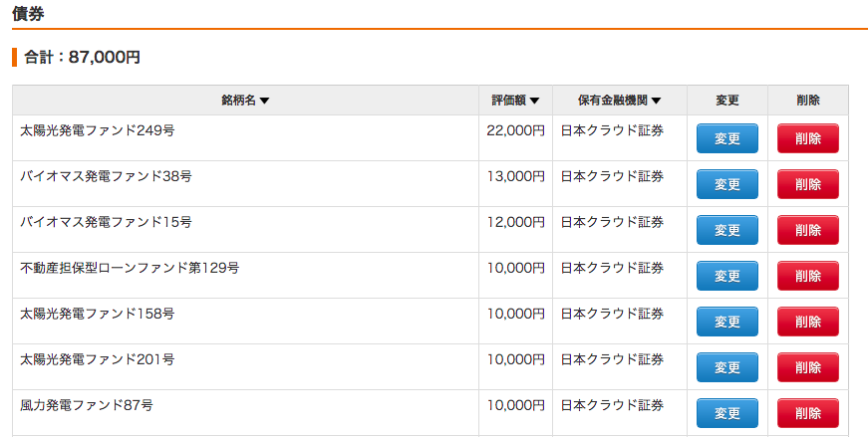Select the 22,000円 valuation cell
This screenshot has width=868, height=437.
515,138
